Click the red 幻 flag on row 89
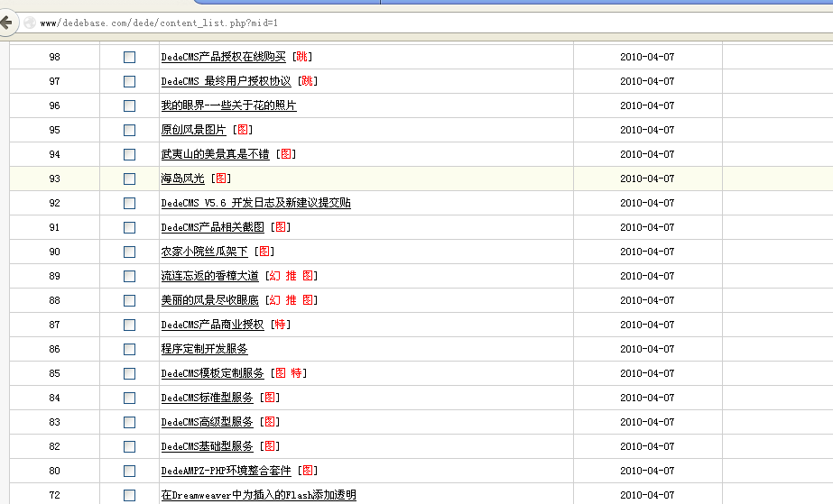The height and width of the screenshot is (504, 833). click(274, 277)
